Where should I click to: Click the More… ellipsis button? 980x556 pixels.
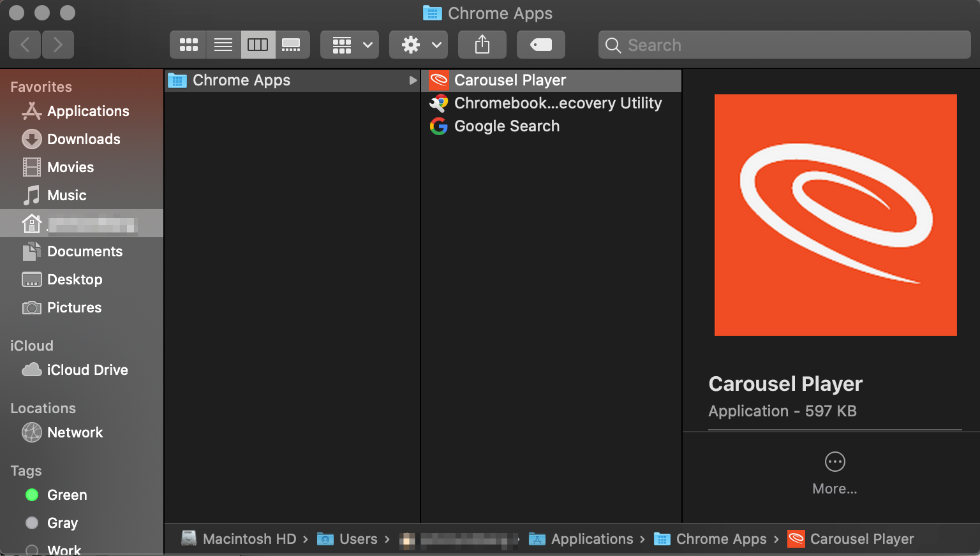835,462
